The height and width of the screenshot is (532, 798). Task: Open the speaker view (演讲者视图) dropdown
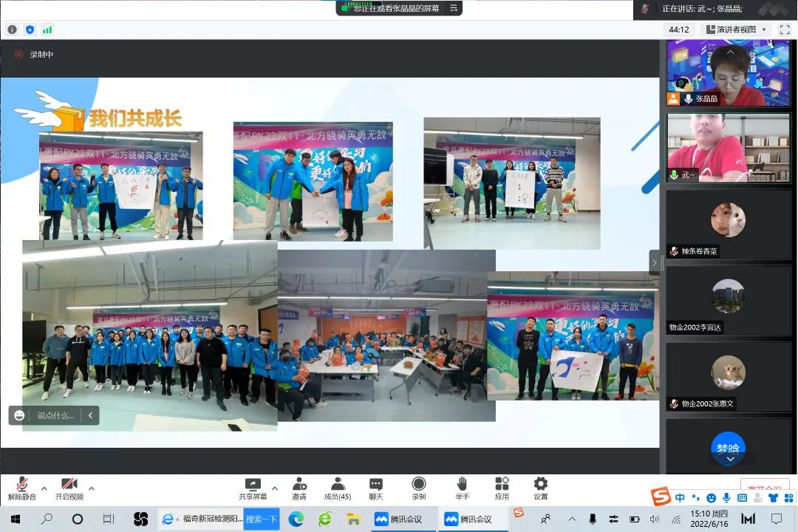[x=737, y=30]
